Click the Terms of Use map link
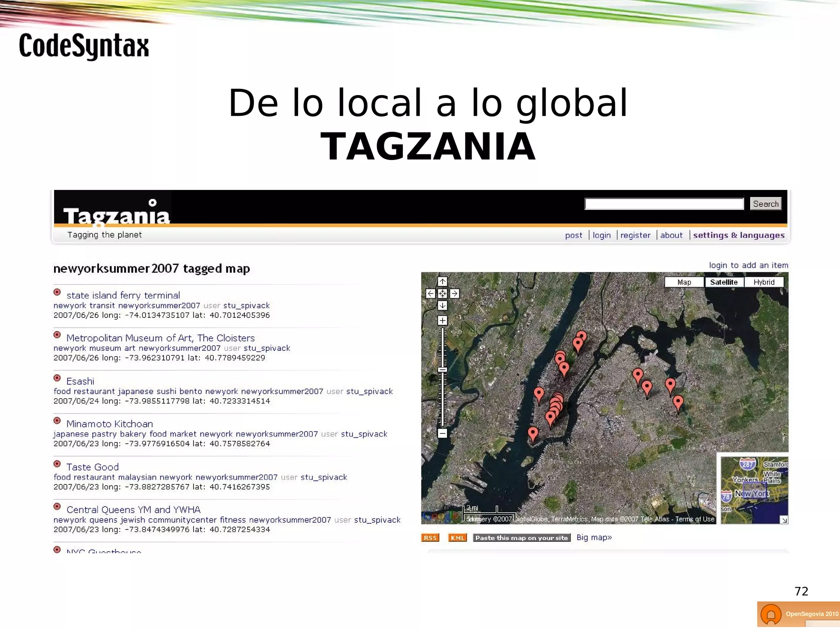The image size is (840, 630). tap(695, 519)
